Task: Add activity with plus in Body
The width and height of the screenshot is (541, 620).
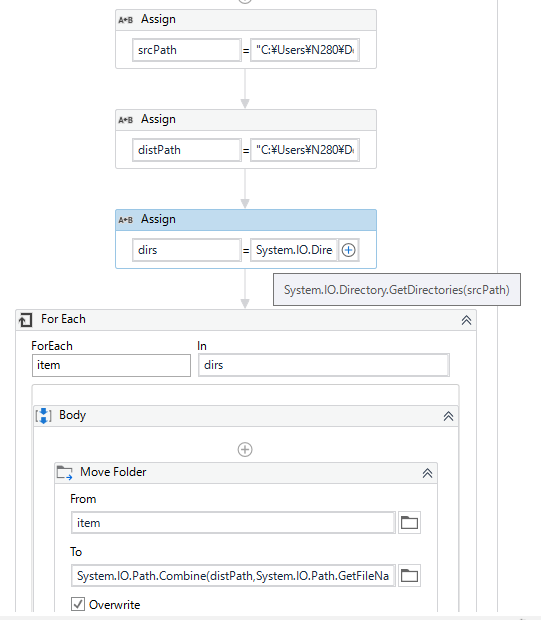Action: point(245,450)
